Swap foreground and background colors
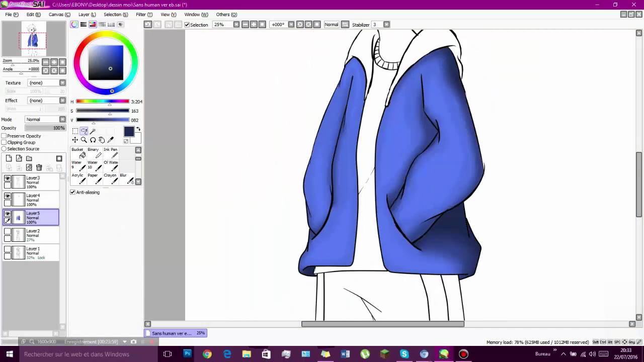Screen dimensions: 644x362 138,129
